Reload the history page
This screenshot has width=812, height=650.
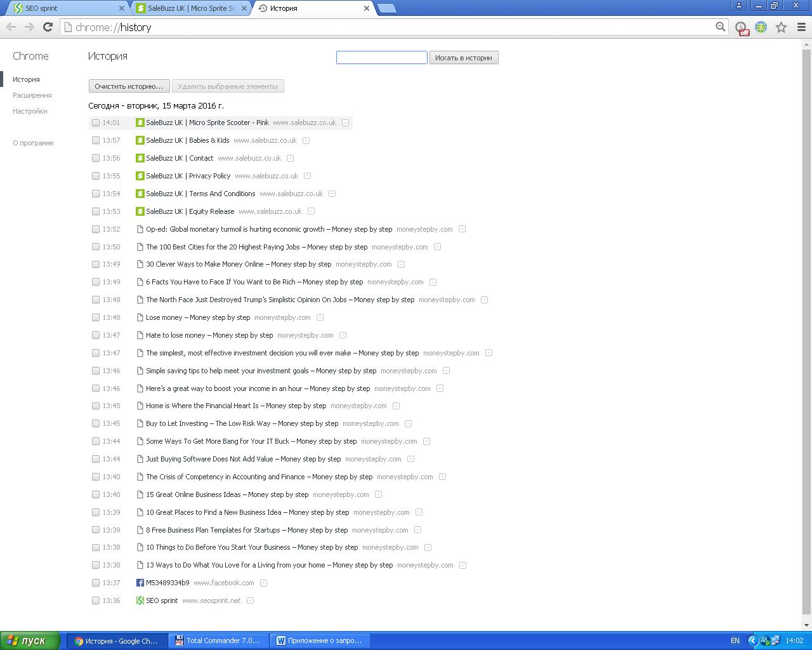48,27
